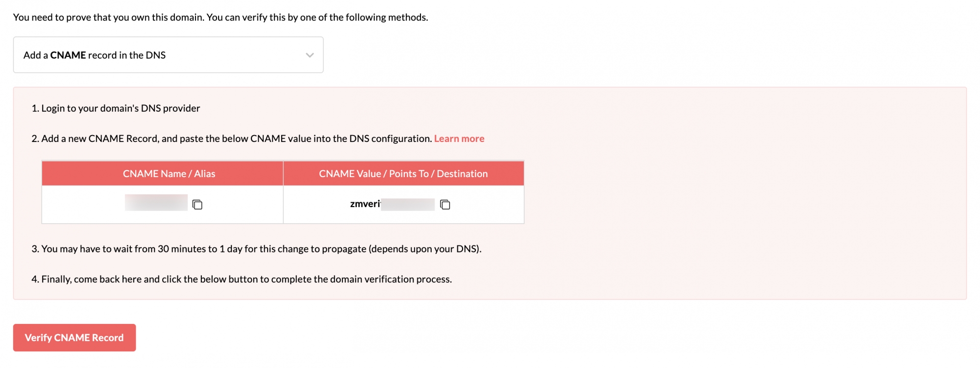980x368 pixels.
Task: Click the "30 minutes to 1 day" text
Action: click(200, 249)
